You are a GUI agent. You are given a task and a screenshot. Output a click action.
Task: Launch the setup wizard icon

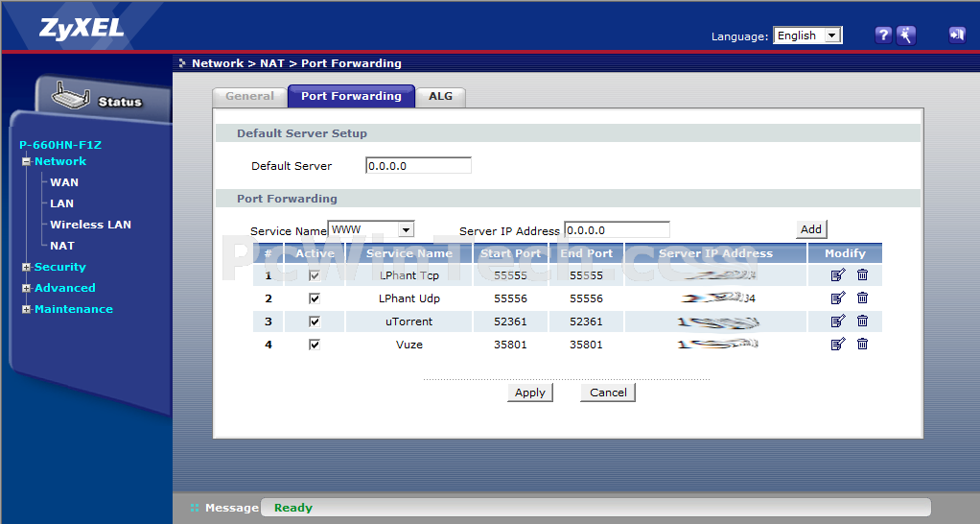(x=905, y=35)
